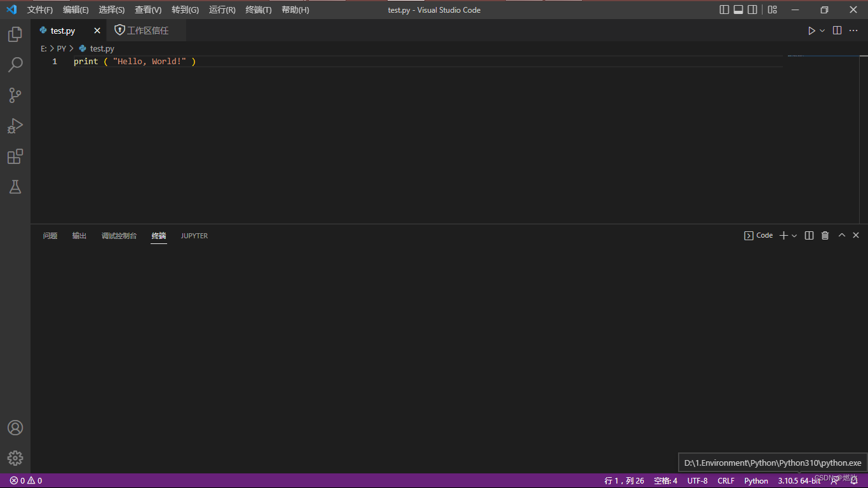Switch to the JUPYTER panel tab
The image size is (868, 488).
tap(194, 236)
